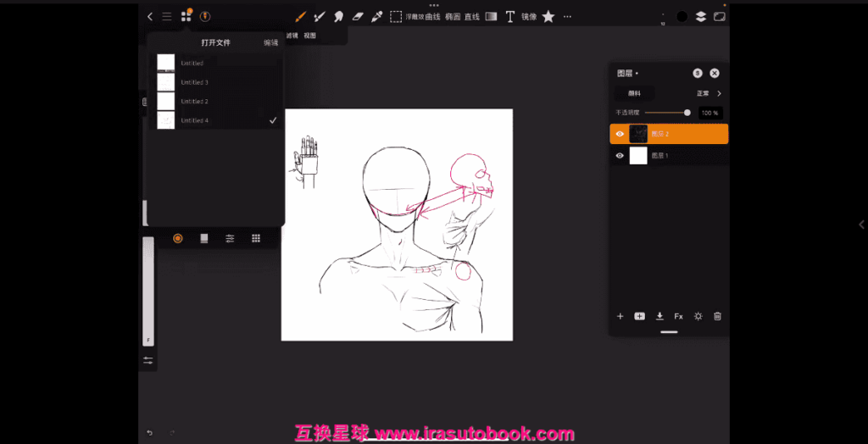
Task: Activate the rectangular selection tool
Action: click(395, 16)
